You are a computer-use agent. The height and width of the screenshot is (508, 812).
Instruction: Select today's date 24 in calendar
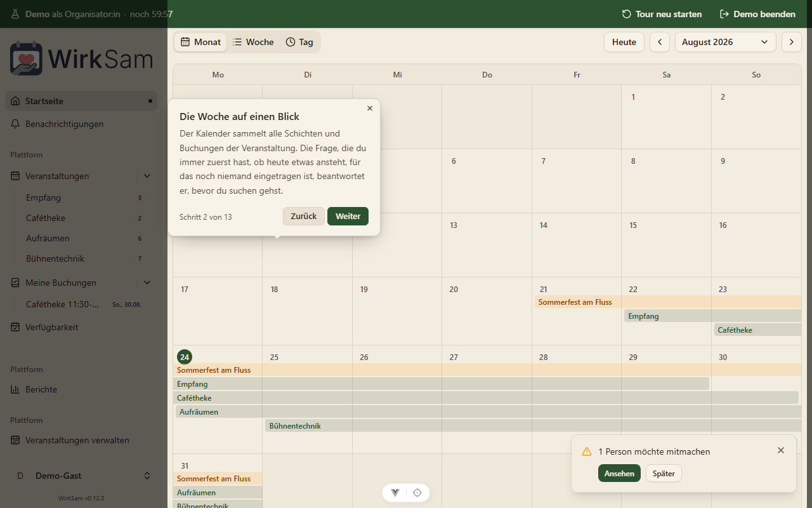(185, 357)
